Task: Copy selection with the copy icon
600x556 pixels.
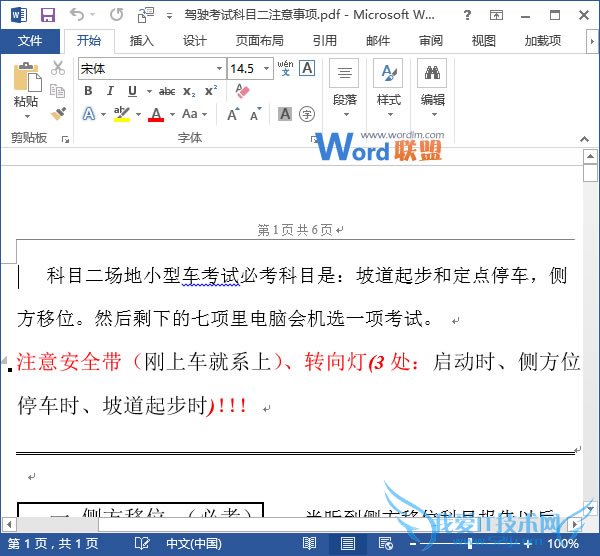Action: pos(58,91)
